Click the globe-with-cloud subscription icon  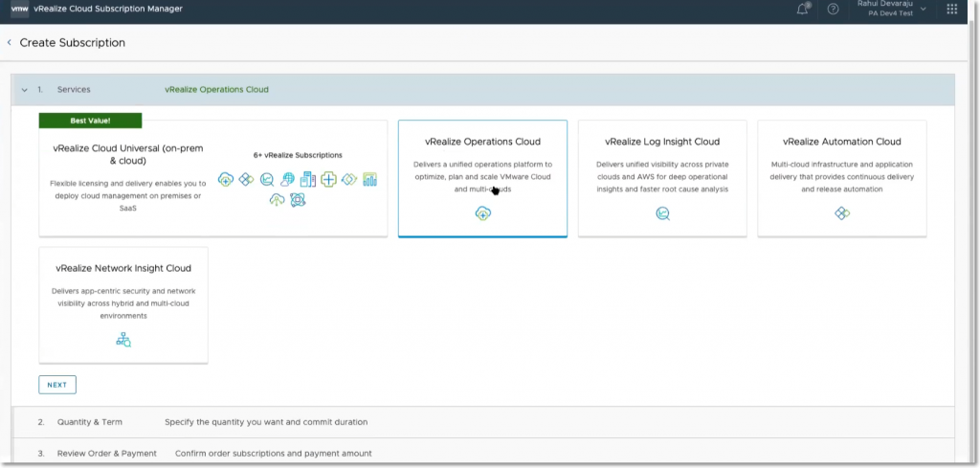(x=287, y=180)
